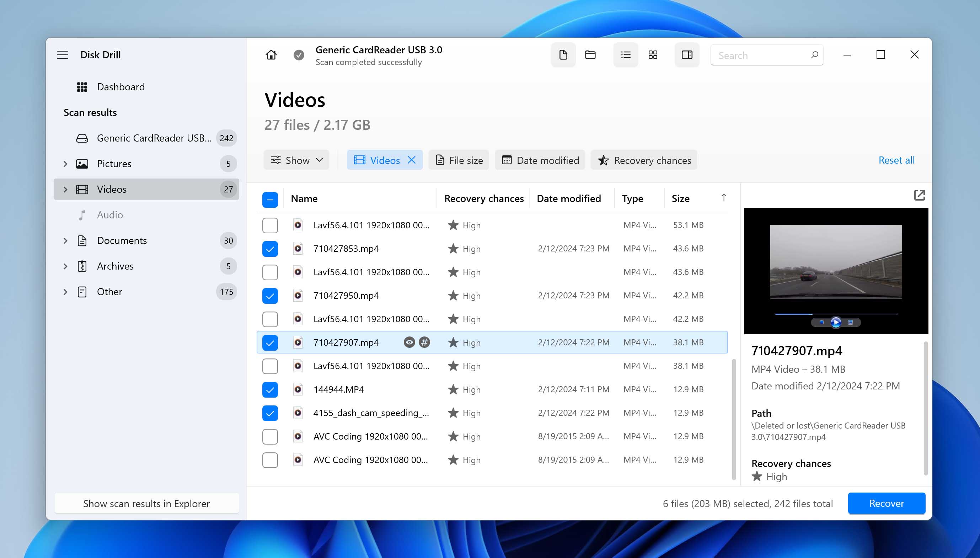Expand the Archives category
980x558 pixels.
coord(65,266)
